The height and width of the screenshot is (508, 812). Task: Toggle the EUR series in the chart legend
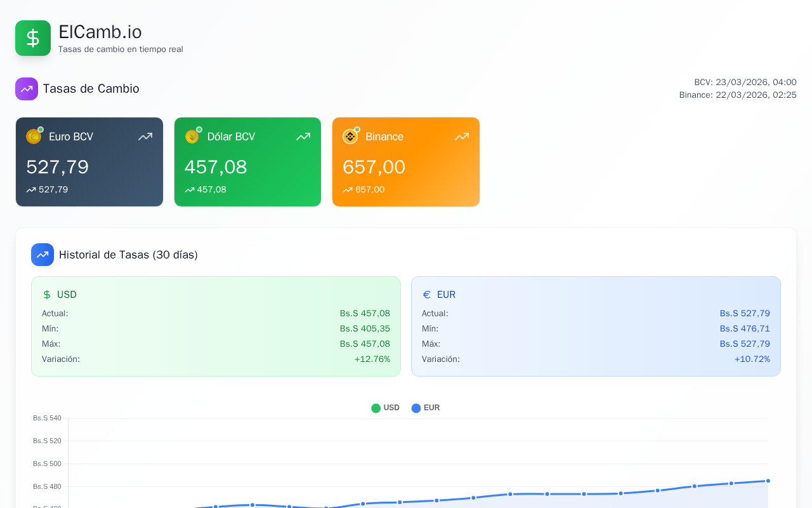pos(426,408)
